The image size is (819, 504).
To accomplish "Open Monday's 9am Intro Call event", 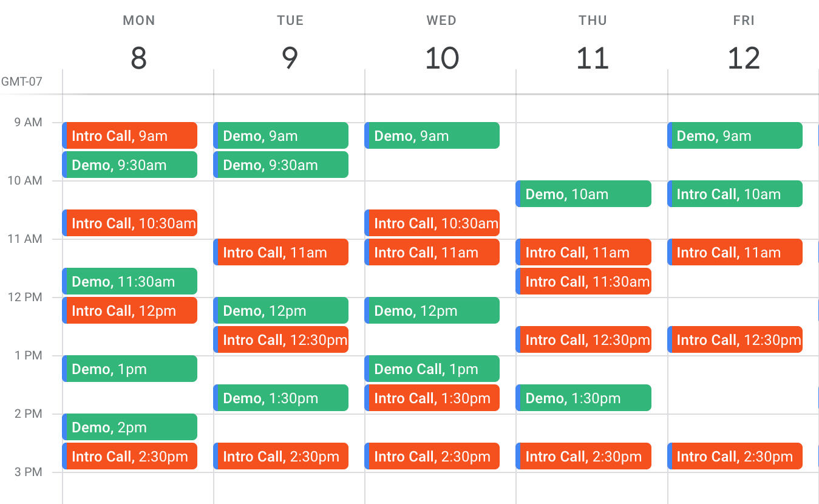I will coord(130,135).
